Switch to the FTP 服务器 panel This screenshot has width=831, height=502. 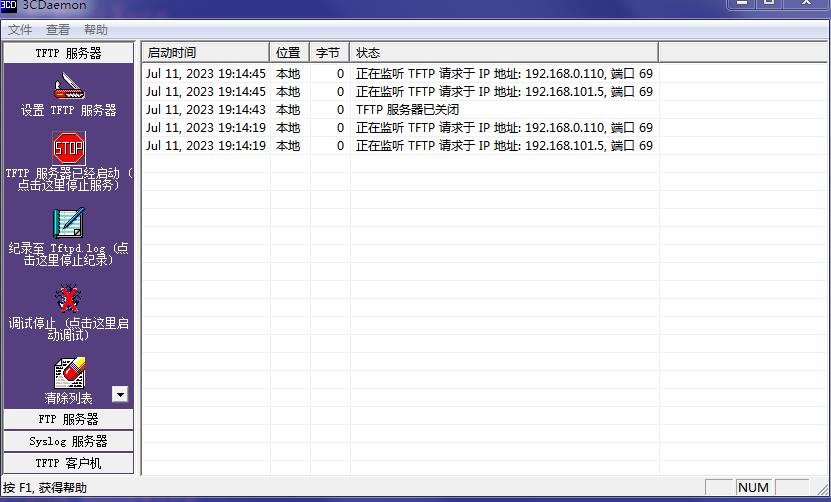coord(68,419)
